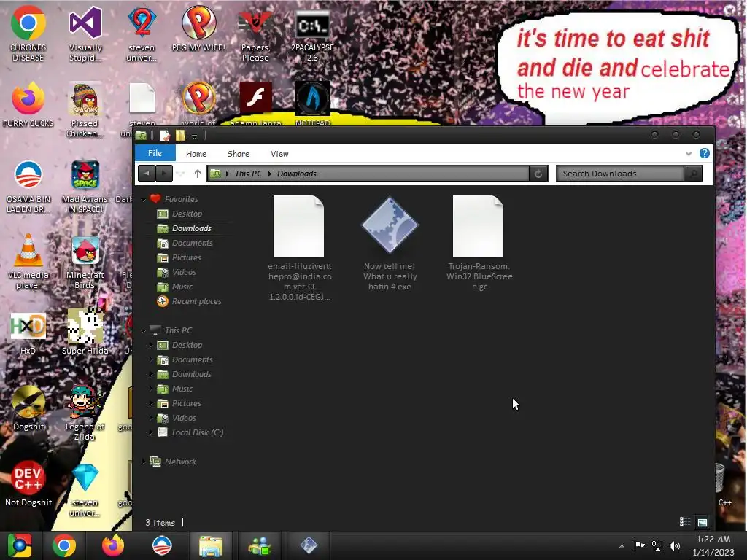
Task: Open File Explorer taskbar button
Action: pos(211,545)
